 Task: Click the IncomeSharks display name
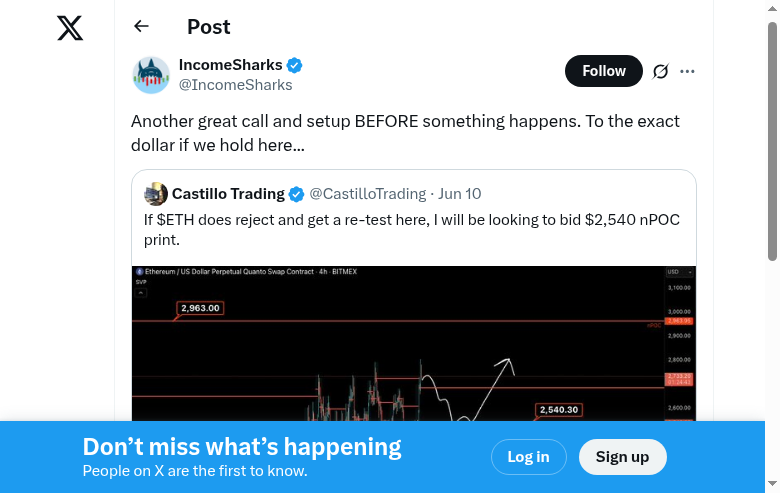click(x=230, y=65)
